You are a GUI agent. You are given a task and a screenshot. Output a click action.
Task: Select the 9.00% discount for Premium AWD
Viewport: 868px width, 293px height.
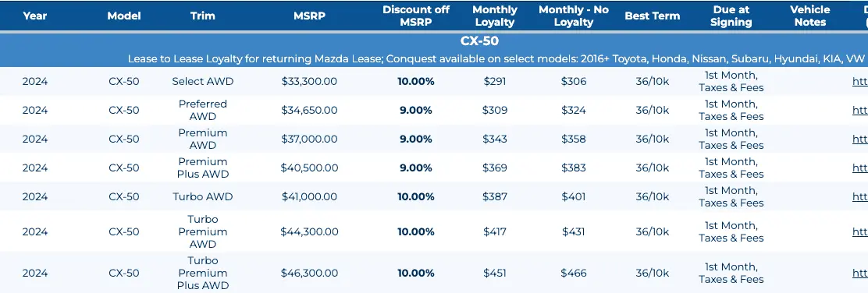point(416,139)
